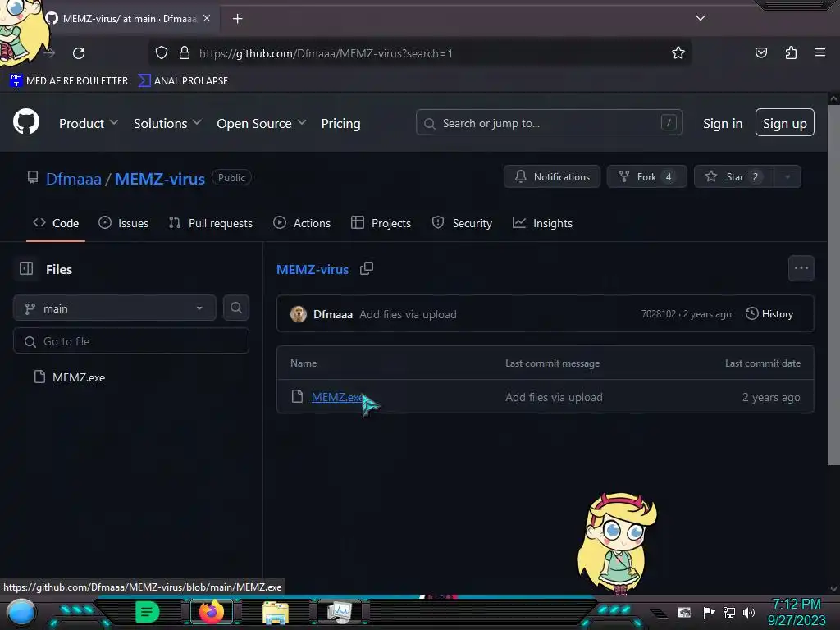Screen dimensions: 840x630
Task: Save page to Pocket icon
Action: pos(760,52)
